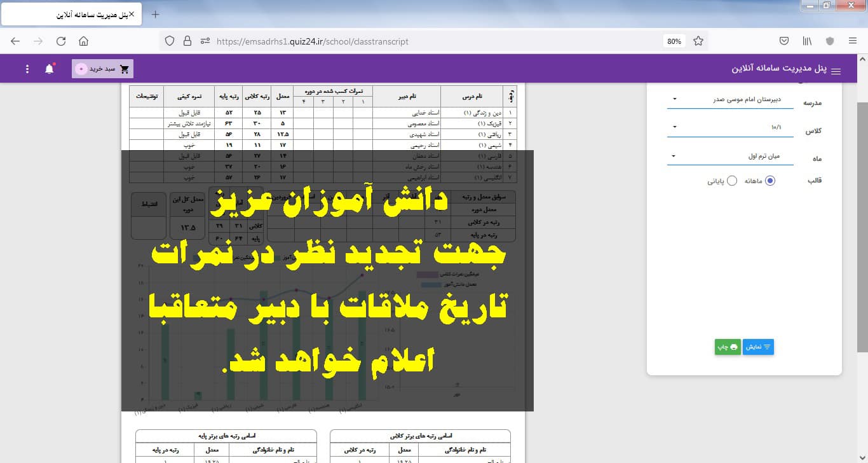
Task: Click the معدل column header
Action: (283, 97)
